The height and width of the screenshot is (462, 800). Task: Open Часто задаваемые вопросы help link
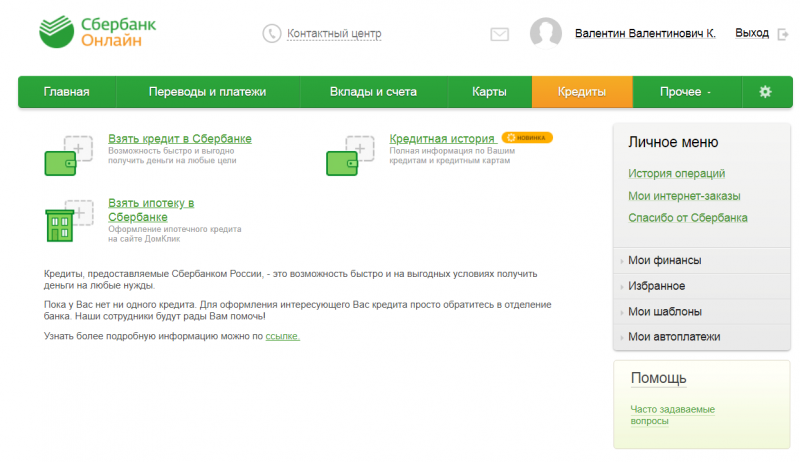[x=672, y=415]
